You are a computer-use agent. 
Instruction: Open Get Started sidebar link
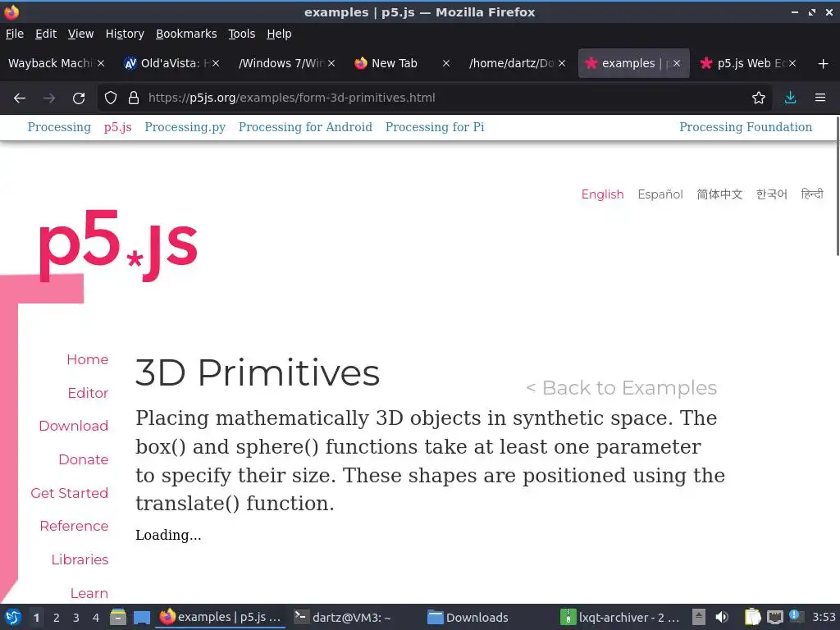point(69,493)
